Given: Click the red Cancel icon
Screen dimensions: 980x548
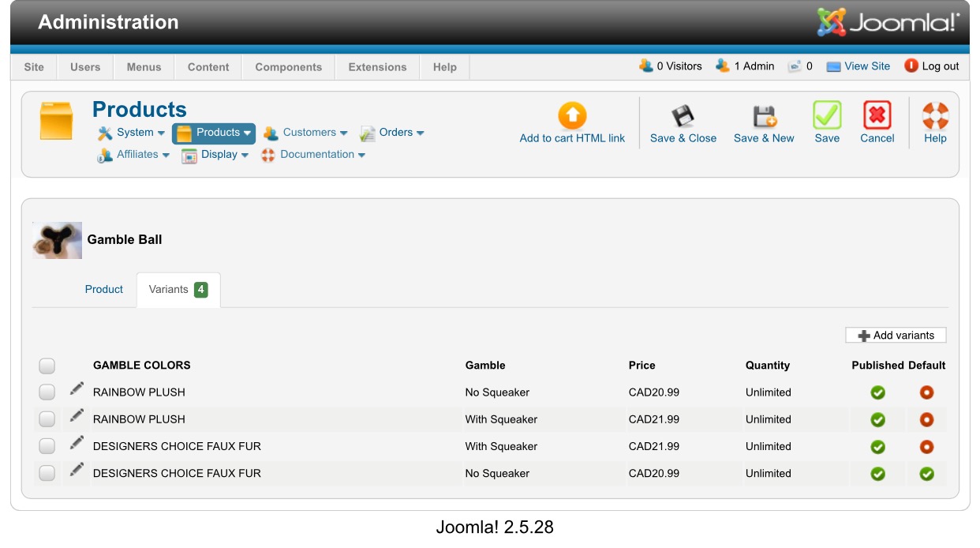Looking at the screenshot, I should [877, 116].
